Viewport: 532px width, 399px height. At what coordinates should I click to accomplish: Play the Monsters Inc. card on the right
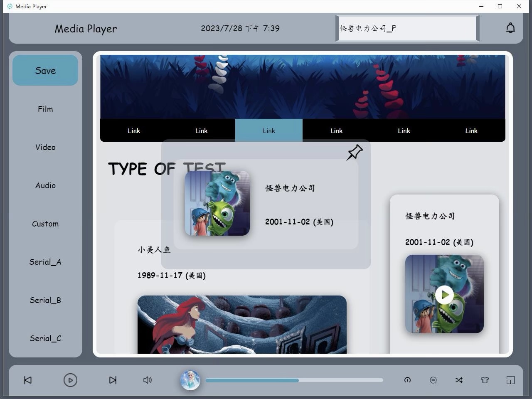tap(444, 295)
